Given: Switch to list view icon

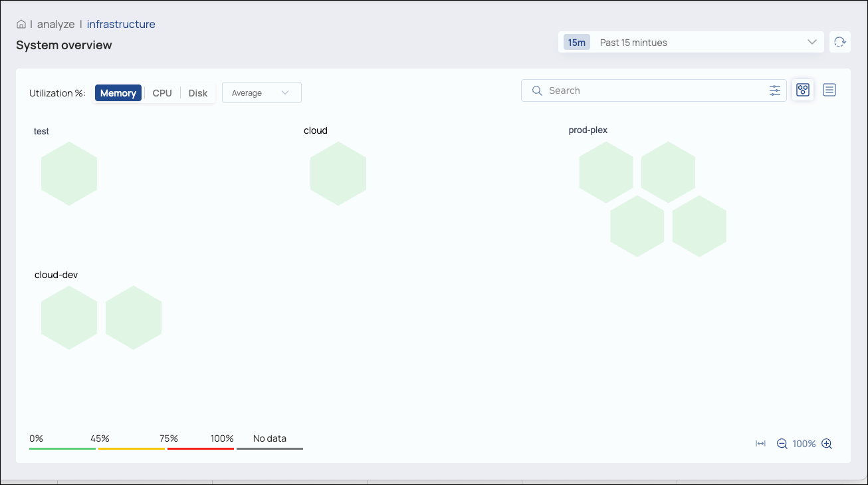Looking at the screenshot, I should 829,90.
